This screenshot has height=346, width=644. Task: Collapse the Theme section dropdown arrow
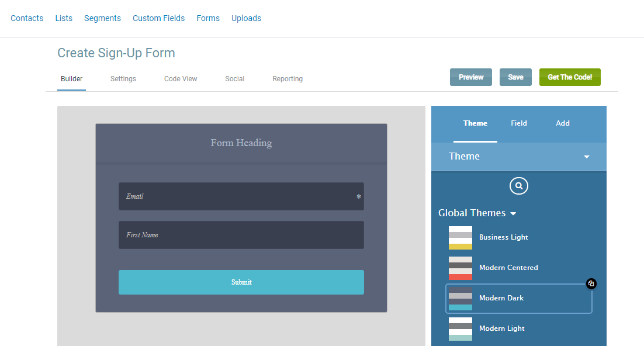[587, 157]
